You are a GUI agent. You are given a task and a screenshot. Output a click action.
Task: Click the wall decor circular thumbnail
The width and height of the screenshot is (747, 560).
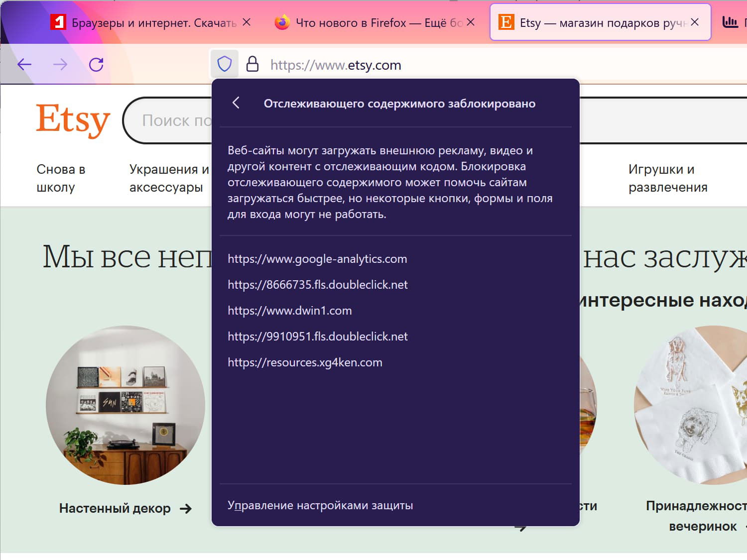125,405
